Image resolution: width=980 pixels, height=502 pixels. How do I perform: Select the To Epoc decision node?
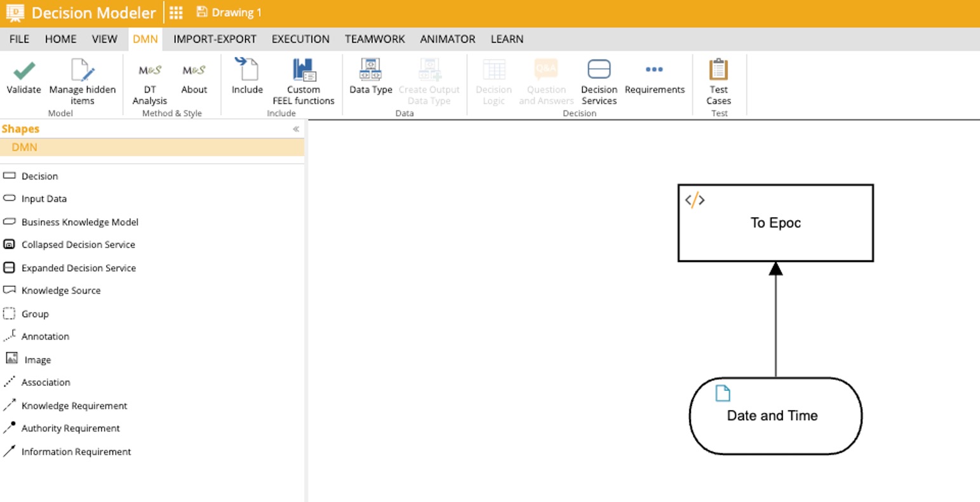click(x=775, y=223)
